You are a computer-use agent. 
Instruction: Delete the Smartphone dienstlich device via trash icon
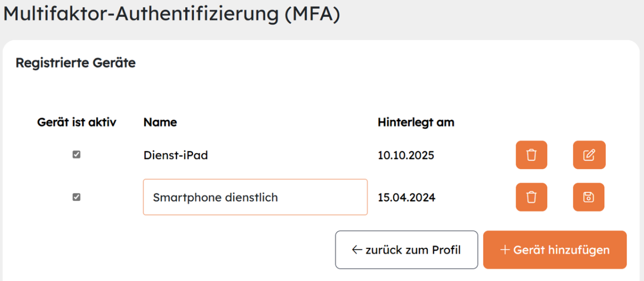[531, 197]
